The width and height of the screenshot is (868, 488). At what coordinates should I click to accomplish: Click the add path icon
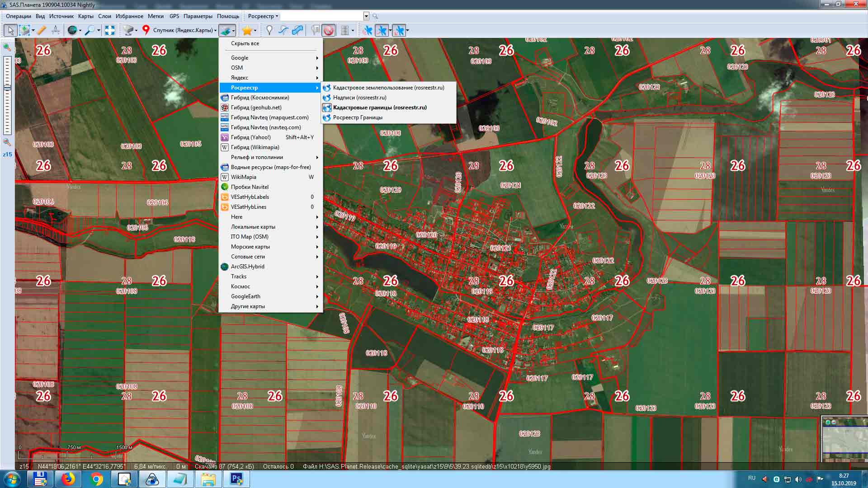coord(283,30)
